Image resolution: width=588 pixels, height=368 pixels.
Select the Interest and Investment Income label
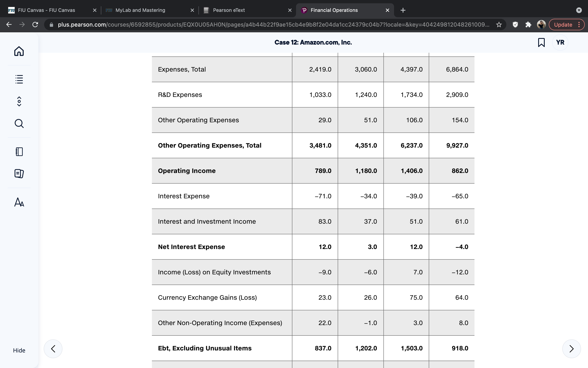point(207,221)
